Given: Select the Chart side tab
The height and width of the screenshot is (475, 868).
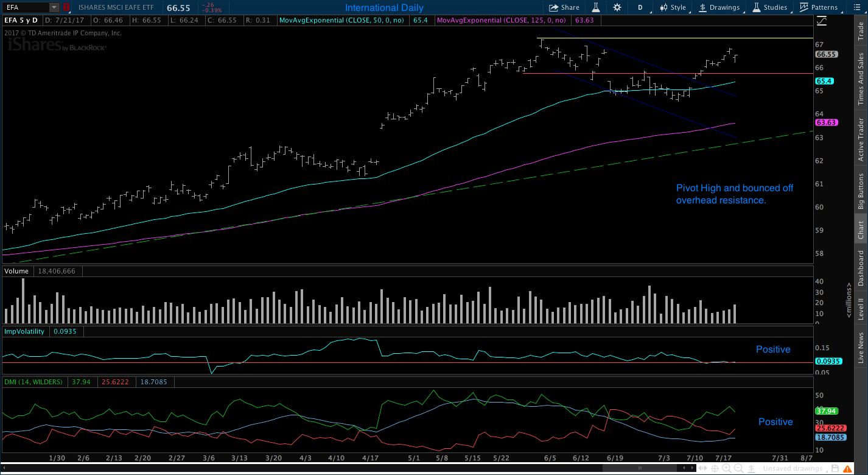Looking at the screenshot, I should click(861, 229).
